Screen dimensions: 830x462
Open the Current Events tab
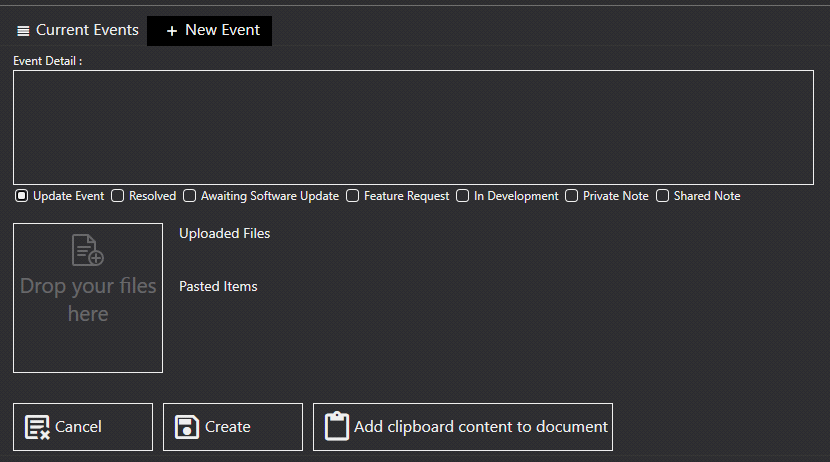point(77,31)
